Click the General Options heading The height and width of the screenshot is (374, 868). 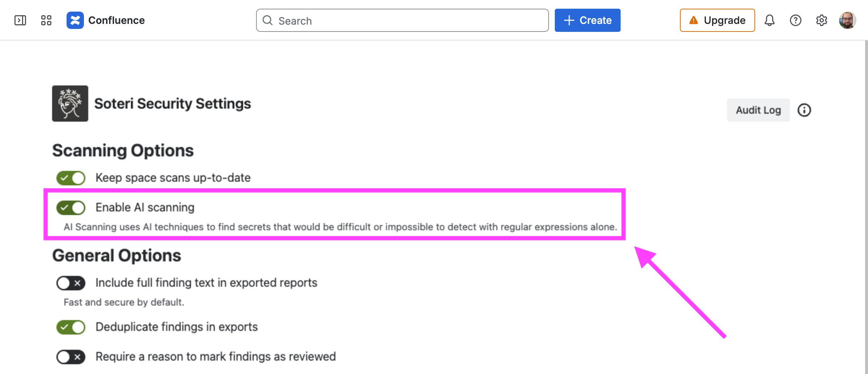click(116, 256)
